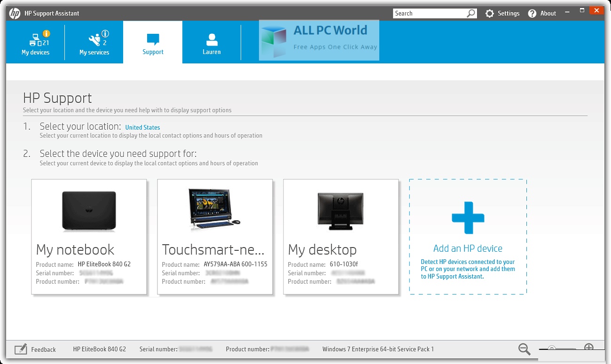Click the Detect HP devices description text
Viewport: 611px width, 364px height.
pyautogui.click(x=468, y=269)
